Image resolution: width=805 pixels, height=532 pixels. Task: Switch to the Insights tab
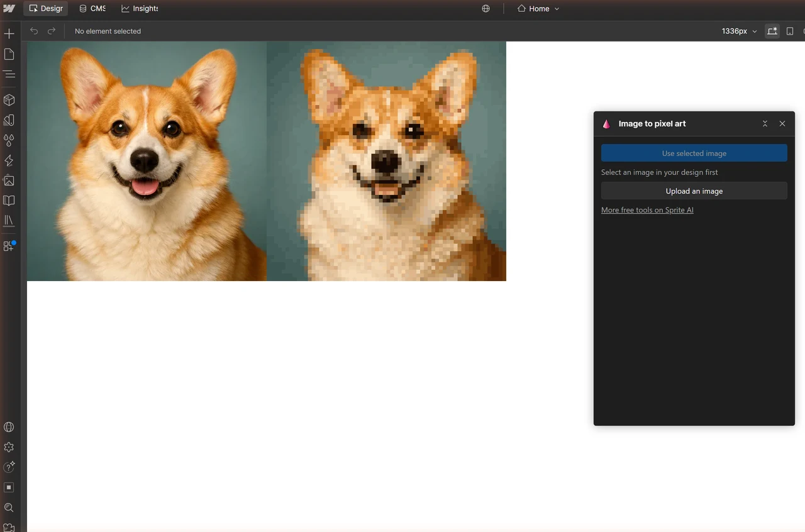pos(140,9)
